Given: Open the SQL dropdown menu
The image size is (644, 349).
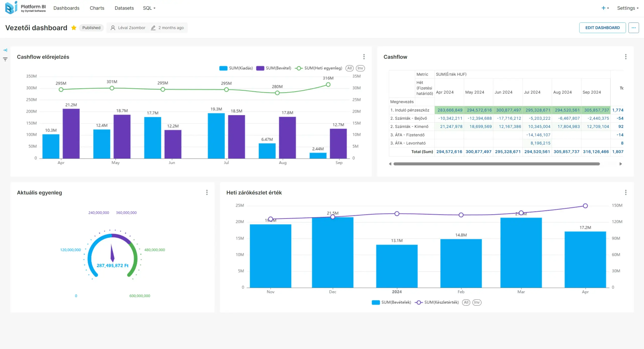Looking at the screenshot, I should (x=149, y=8).
